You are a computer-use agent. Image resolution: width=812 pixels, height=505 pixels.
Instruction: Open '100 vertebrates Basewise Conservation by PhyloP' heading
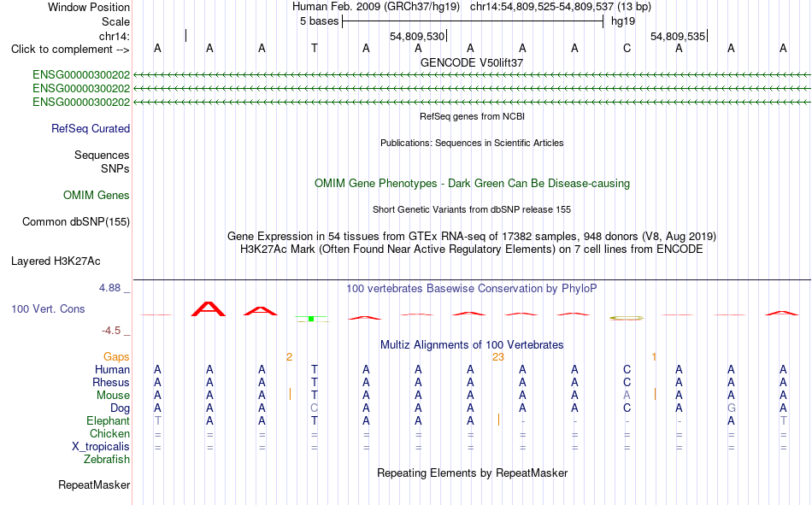[x=472, y=289]
